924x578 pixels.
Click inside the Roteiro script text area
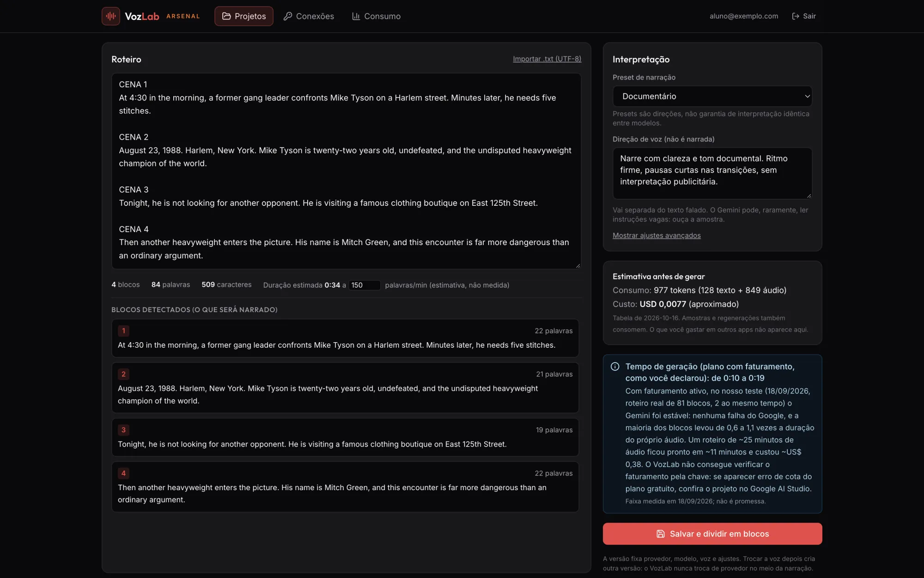click(346, 171)
